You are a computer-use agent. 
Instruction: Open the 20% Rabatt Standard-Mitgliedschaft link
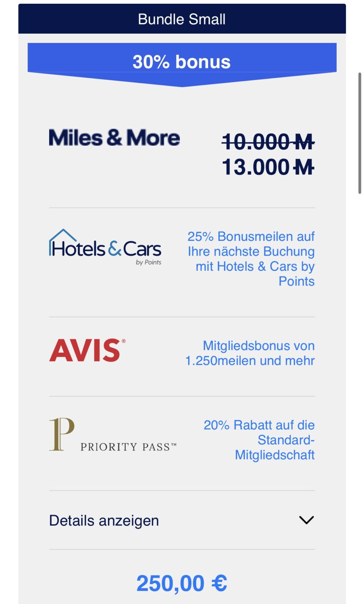point(259,440)
